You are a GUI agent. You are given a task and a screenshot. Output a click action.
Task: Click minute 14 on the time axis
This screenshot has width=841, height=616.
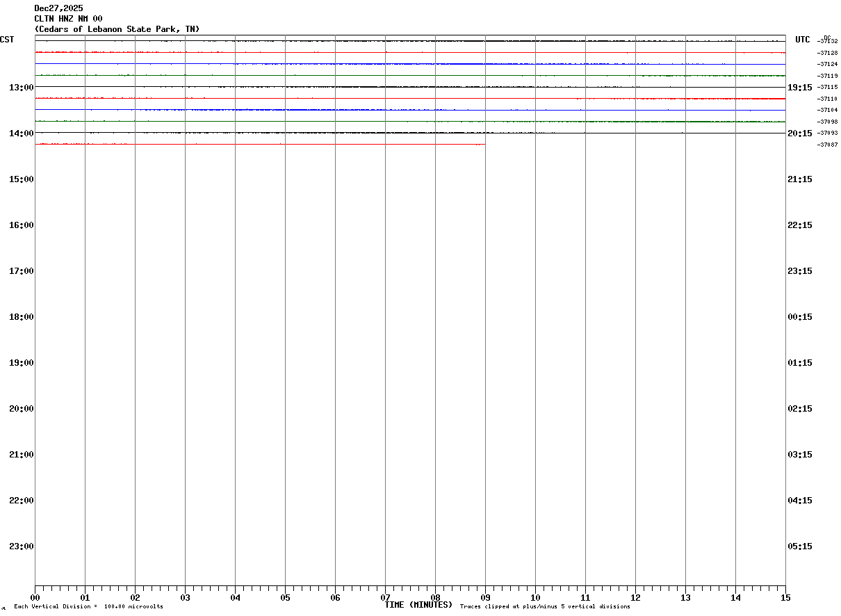tap(735, 597)
